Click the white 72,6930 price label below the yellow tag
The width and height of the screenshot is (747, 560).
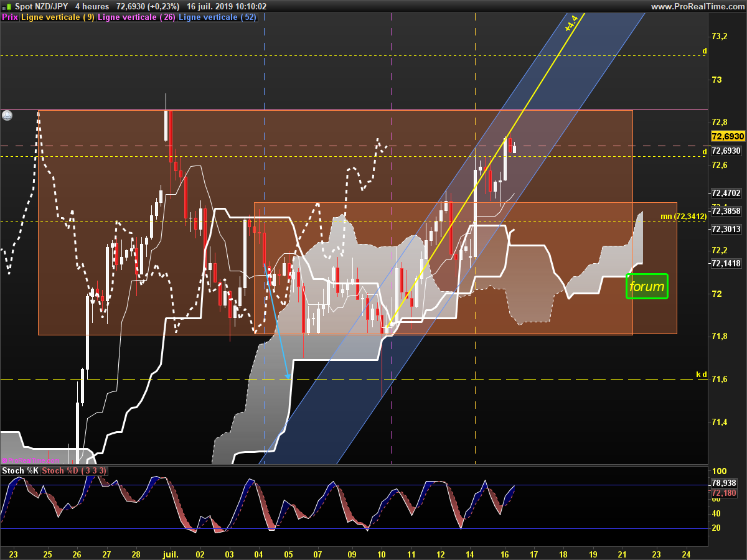[726, 151]
